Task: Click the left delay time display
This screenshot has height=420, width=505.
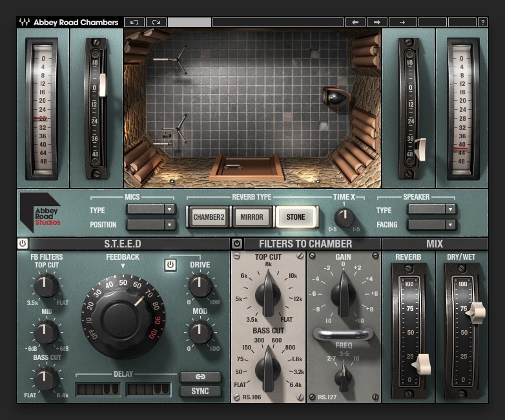Action: pyautogui.click(x=98, y=390)
